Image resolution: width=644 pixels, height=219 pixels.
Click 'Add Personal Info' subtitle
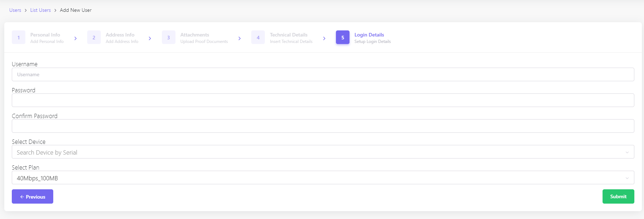tap(47, 42)
